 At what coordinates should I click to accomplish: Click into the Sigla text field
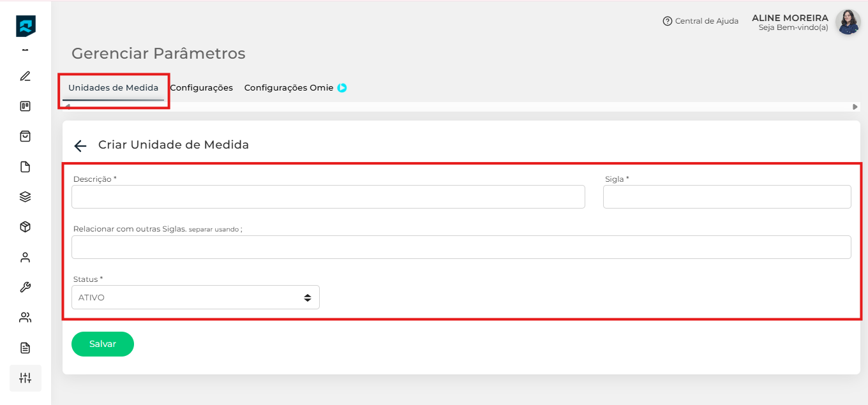pyautogui.click(x=726, y=197)
